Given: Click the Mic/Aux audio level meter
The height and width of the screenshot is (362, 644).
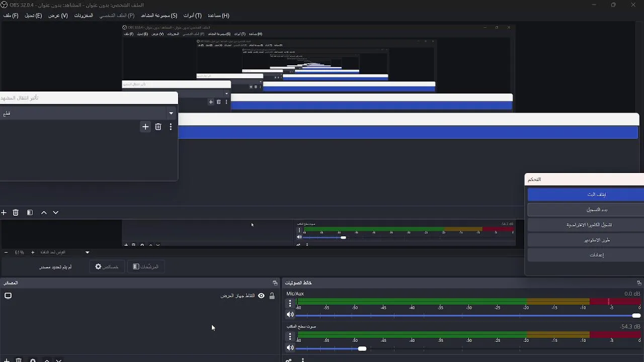Looking at the screenshot, I should (469, 302).
